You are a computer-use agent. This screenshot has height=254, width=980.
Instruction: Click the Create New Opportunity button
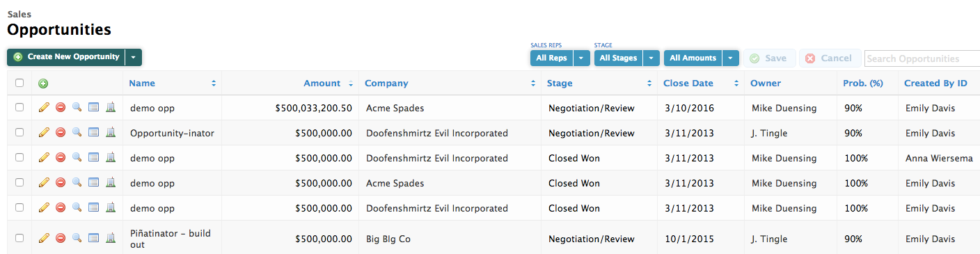(66, 57)
